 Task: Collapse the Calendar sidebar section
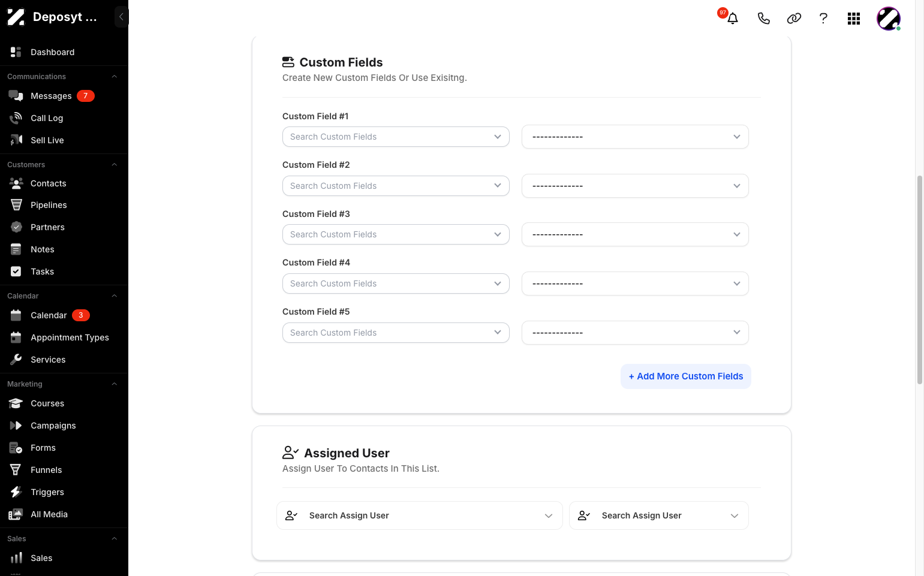point(114,296)
